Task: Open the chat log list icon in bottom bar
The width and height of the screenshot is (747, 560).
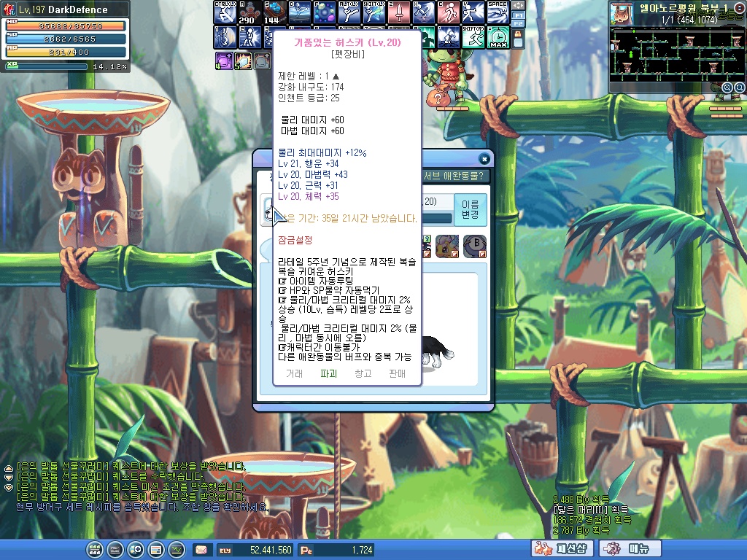Action: coord(115,550)
